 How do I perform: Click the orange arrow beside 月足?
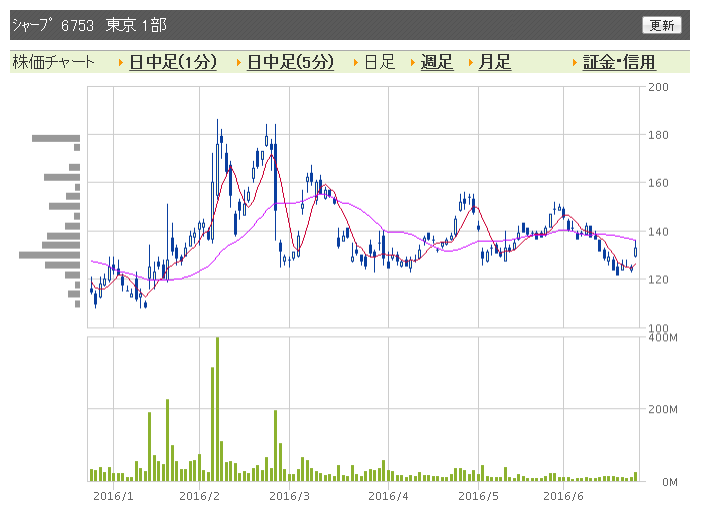click(x=471, y=63)
